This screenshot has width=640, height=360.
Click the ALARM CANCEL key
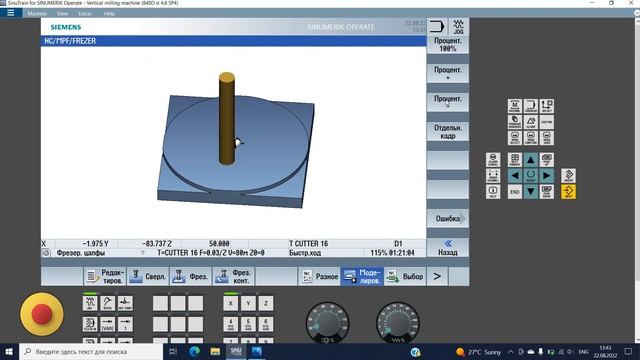[493, 160]
